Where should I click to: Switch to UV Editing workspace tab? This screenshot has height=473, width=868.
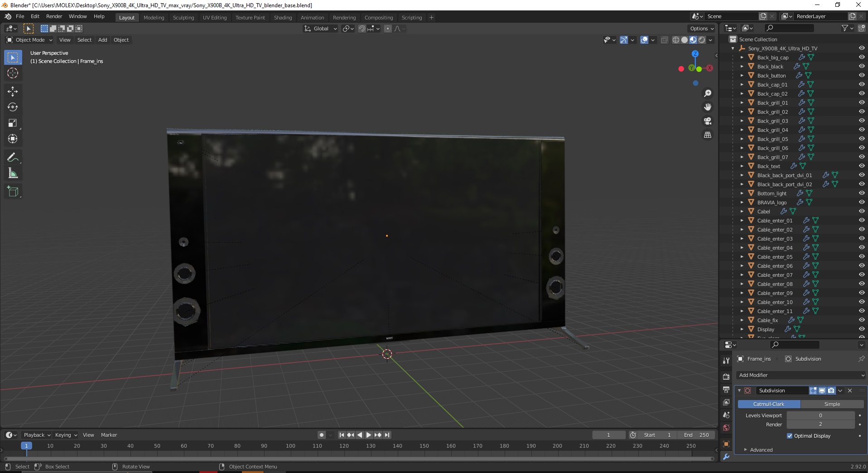pos(215,18)
